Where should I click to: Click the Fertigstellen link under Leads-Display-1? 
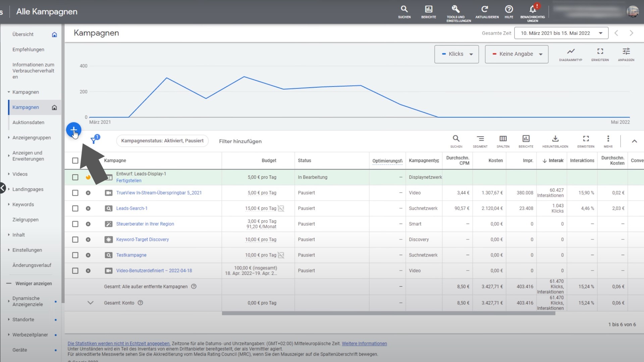(129, 180)
